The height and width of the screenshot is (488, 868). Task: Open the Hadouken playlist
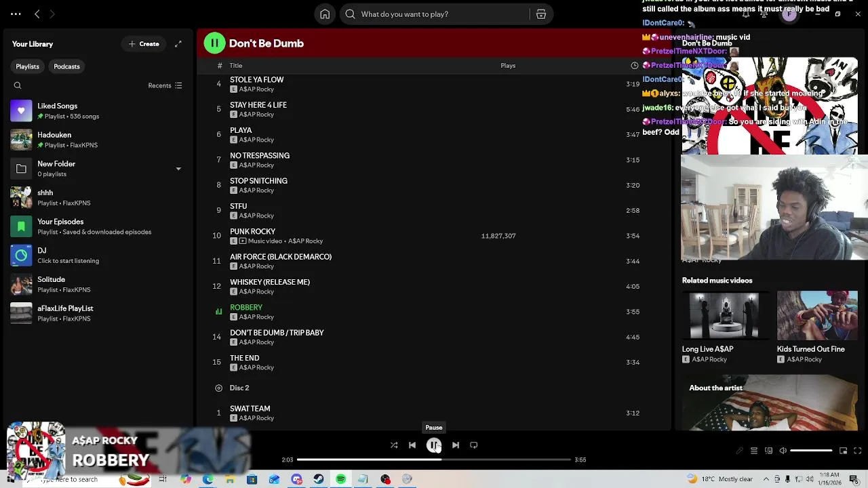pos(98,140)
